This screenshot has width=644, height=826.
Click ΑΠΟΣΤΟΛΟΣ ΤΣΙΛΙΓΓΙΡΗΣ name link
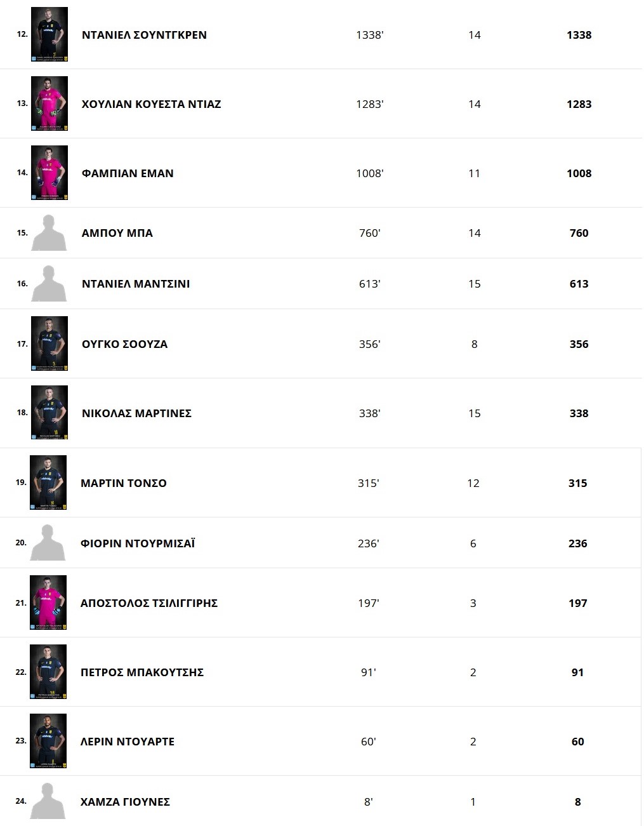pos(149,603)
